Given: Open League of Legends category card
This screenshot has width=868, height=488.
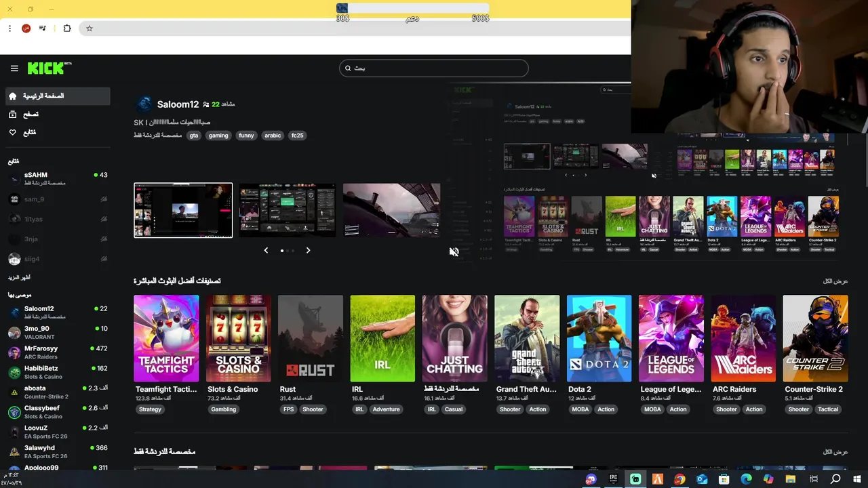Looking at the screenshot, I should point(671,338).
